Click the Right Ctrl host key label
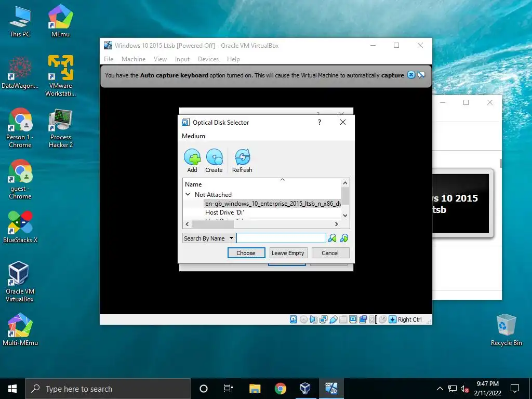This screenshot has height=399, width=532. click(409, 320)
